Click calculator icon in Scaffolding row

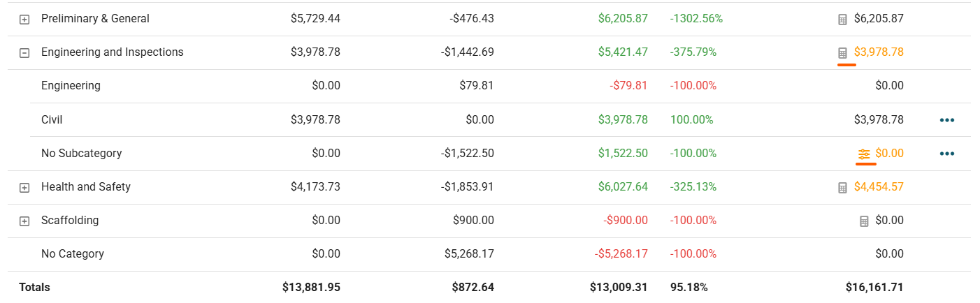[864, 221]
